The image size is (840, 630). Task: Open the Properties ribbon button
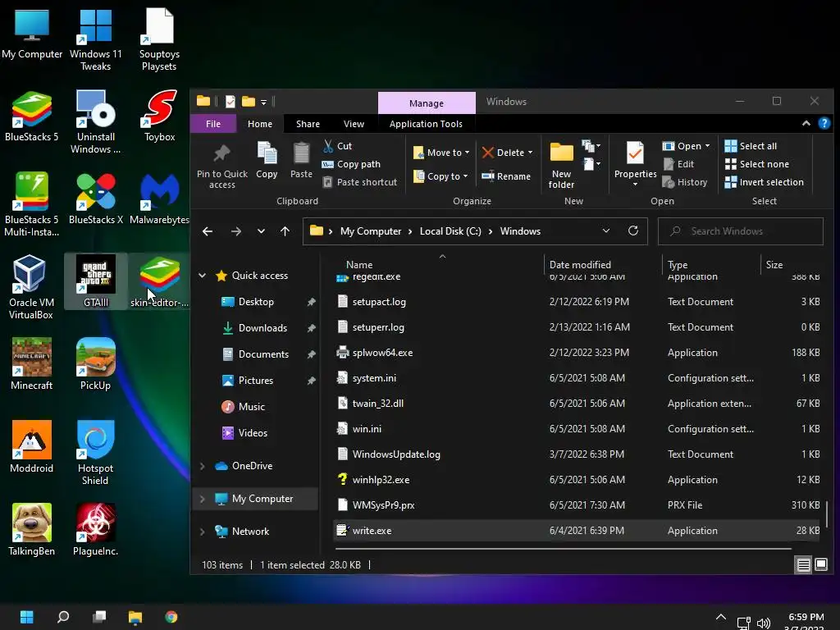tap(636, 164)
